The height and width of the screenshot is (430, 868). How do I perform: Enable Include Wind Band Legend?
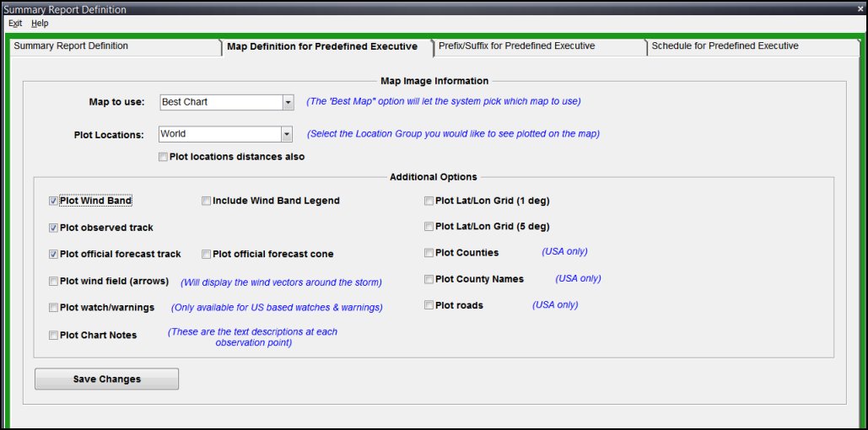coord(207,202)
